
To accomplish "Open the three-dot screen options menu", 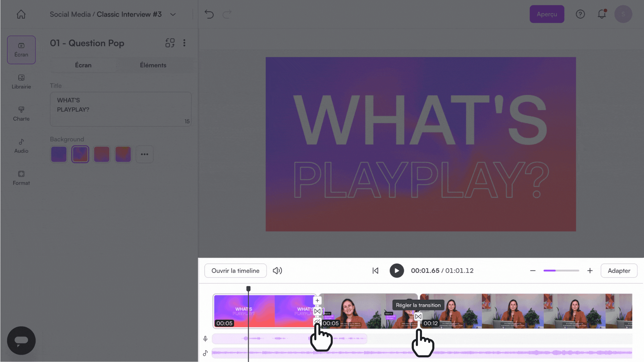I will point(184,43).
